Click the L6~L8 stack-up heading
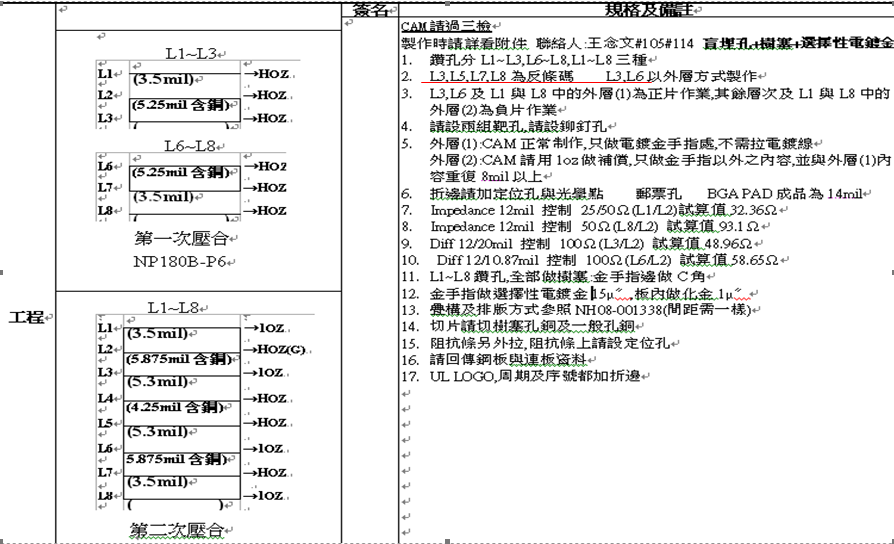Screen dimensions: 894x544 (190, 147)
